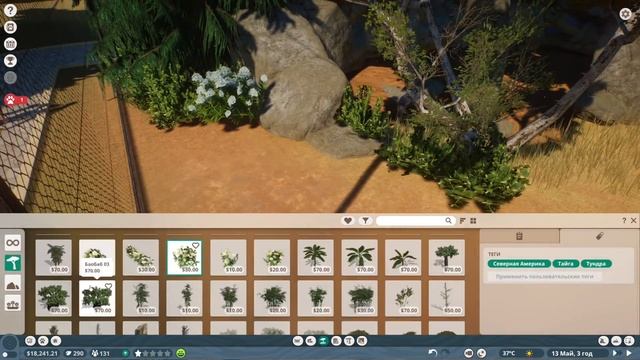Click the first round icon in the bottom-left toolbar
640x360 pixels.
tap(30, 340)
